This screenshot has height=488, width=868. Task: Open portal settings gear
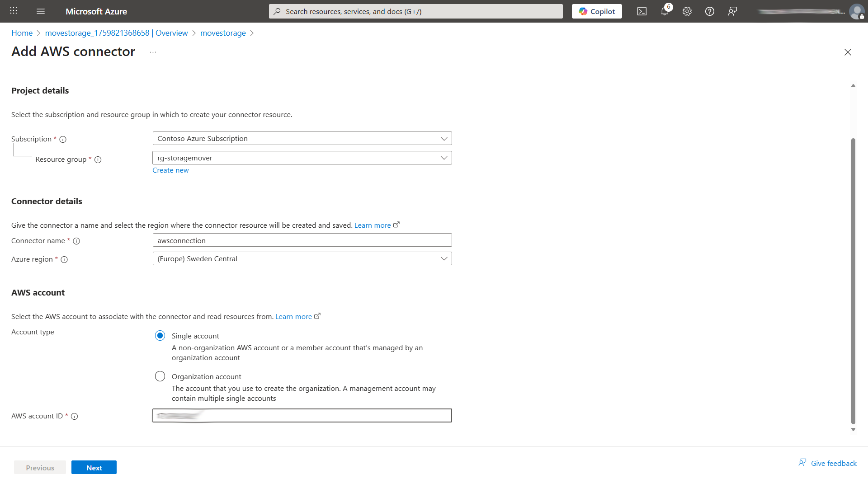point(687,11)
